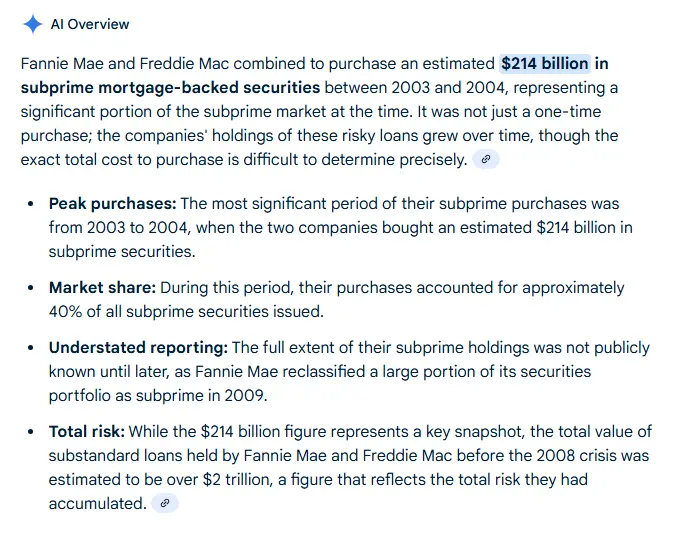Click the "Understated reporting:" bullet heading
Viewport: 674px width, 538px height.
point(138,348)
